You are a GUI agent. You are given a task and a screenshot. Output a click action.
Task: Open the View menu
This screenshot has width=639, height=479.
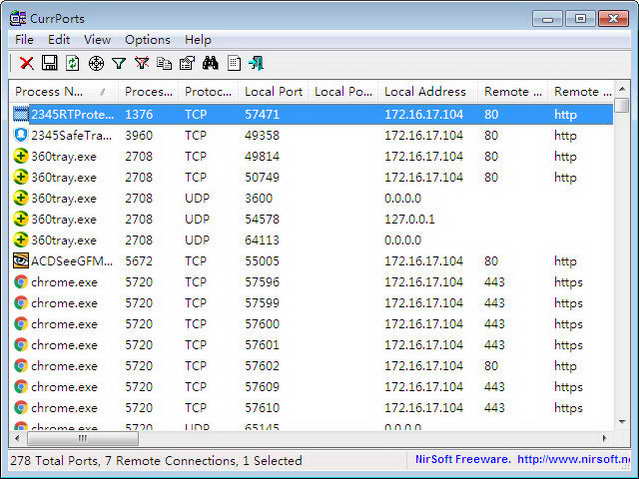click(97, 40)
